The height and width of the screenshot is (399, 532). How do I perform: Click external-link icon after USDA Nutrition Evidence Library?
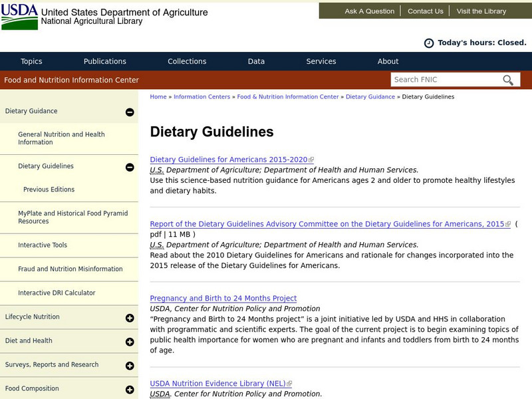click(289, 383)
